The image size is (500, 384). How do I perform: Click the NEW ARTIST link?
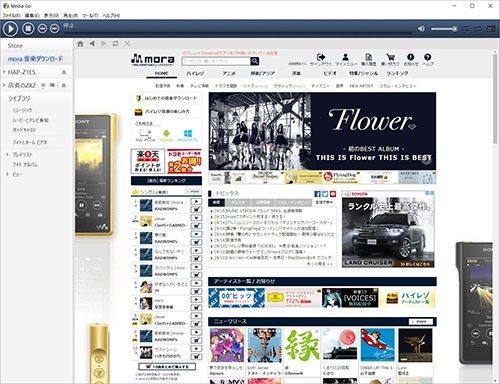click(x=361, y=86)
